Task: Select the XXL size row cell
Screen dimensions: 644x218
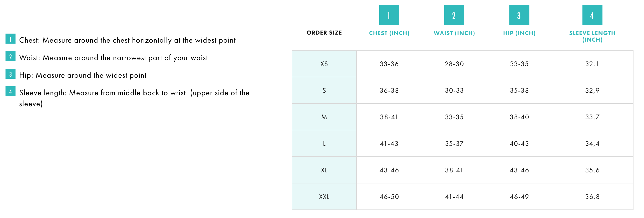Action: coord(324,197)
